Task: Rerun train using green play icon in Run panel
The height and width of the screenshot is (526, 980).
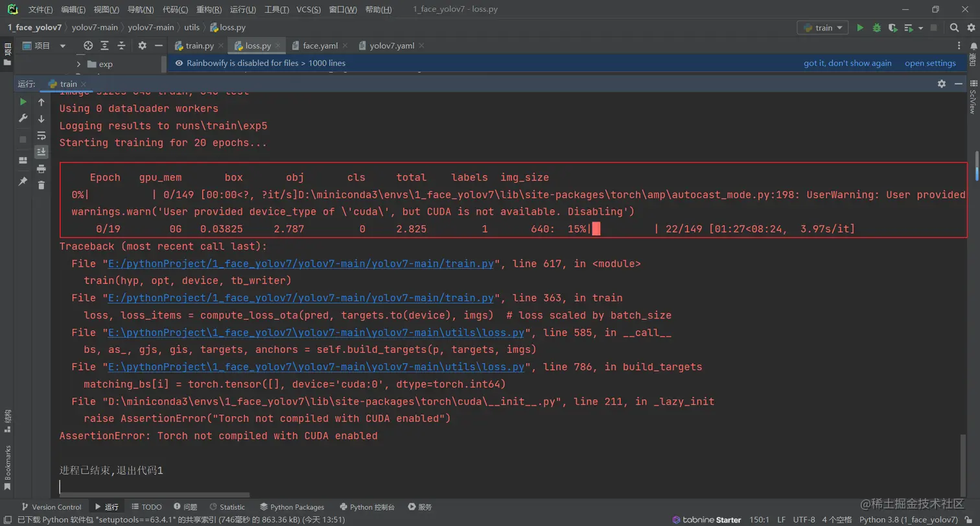Action: pyautogui.click(x=23, y=102)
